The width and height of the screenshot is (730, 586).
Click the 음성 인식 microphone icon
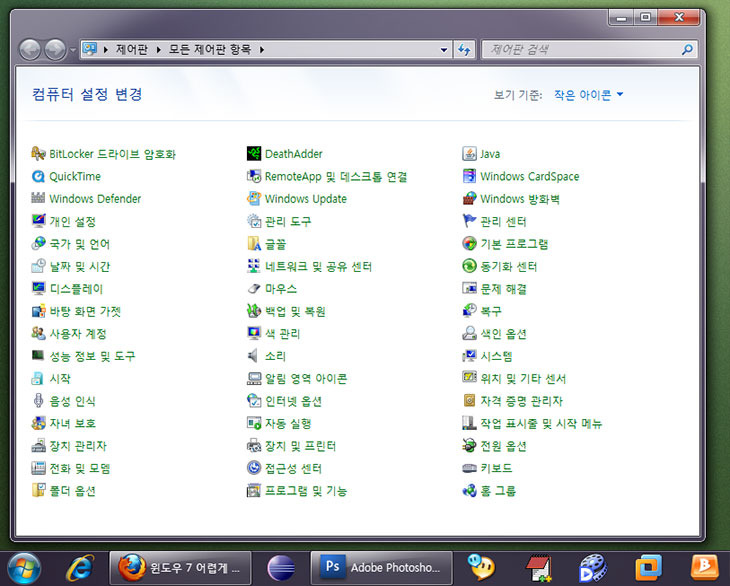tap(38, 401)
